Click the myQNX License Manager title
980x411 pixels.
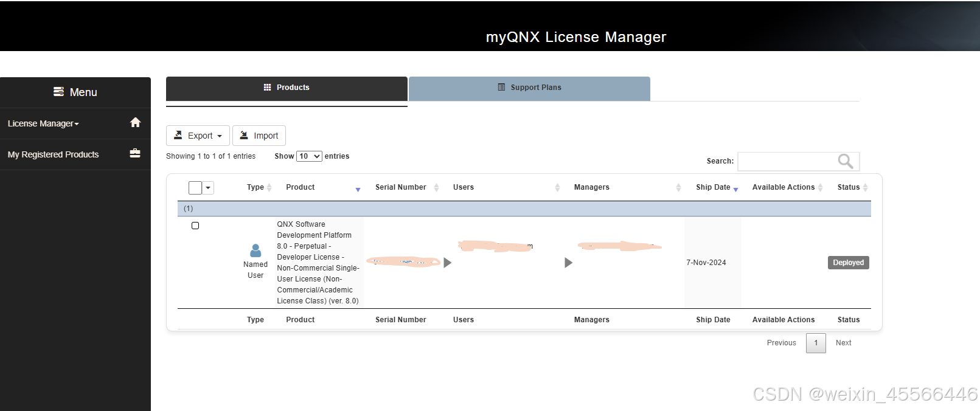576,37
